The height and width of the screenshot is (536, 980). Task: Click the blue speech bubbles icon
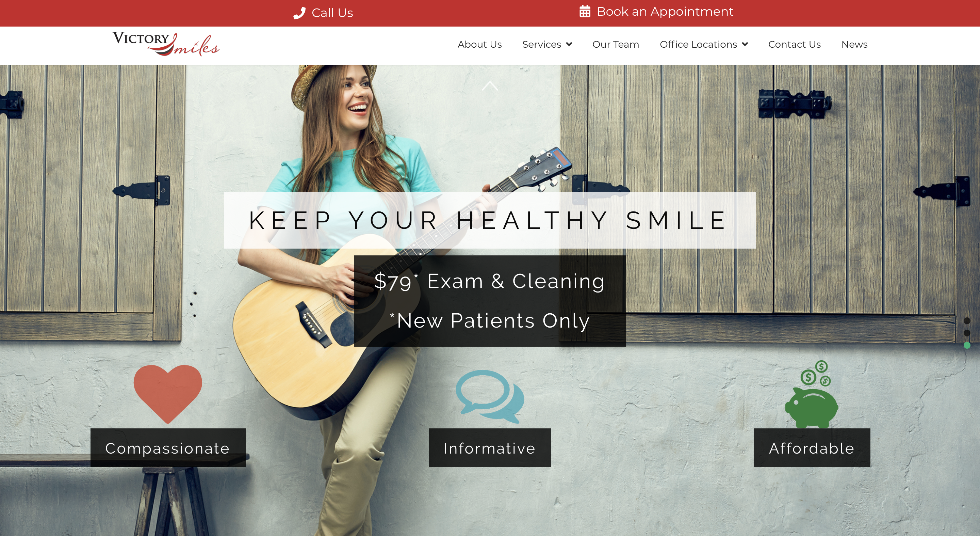490,397
